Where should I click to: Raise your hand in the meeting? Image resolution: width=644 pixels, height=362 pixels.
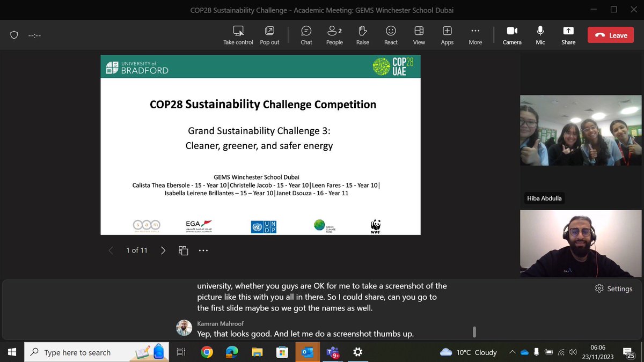click(x=363, y=35)
